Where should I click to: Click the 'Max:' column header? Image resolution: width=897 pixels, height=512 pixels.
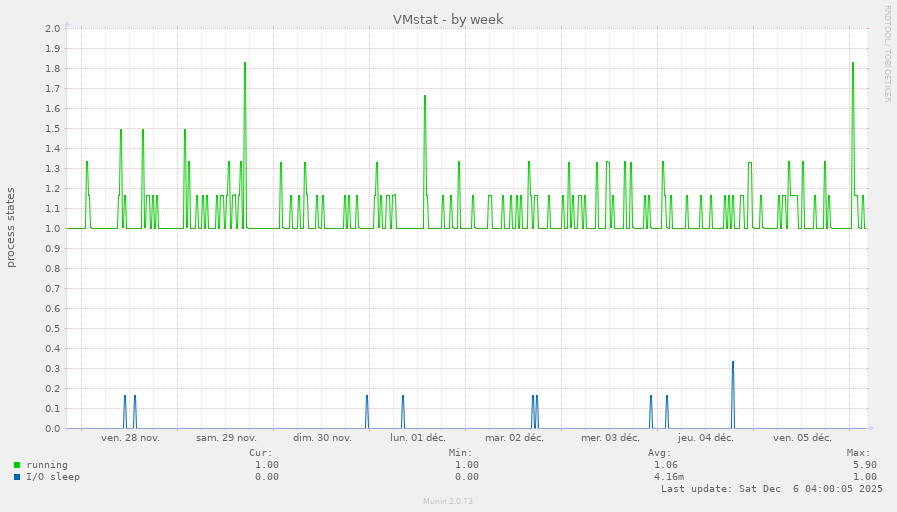[x=859, y=453]
